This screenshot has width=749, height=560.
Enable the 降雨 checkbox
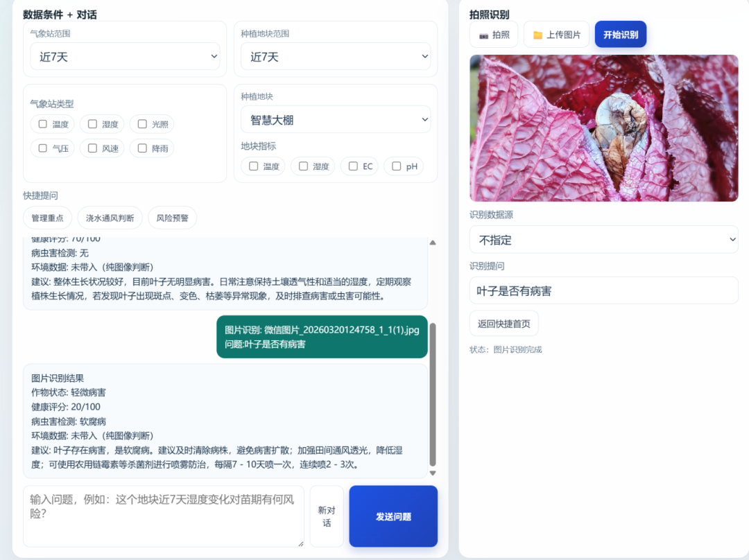click(142, 148)
